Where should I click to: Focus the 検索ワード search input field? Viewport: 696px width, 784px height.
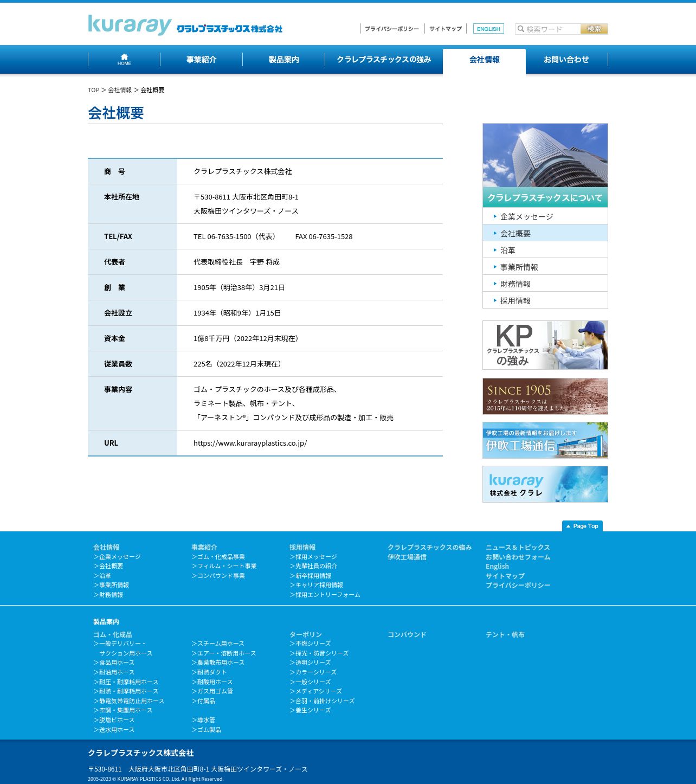click(547, 29)
